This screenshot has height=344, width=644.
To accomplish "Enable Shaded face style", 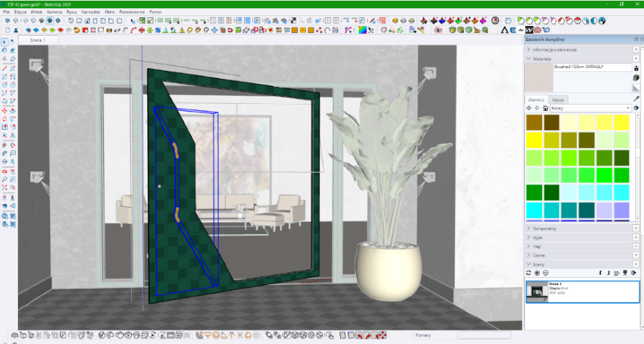I will pyautogui.click(x=41, y=21).
